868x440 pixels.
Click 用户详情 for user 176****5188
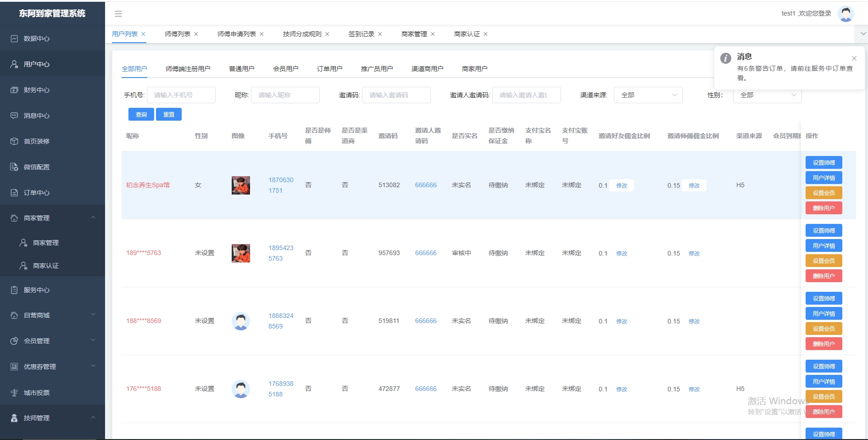[824, 381]
